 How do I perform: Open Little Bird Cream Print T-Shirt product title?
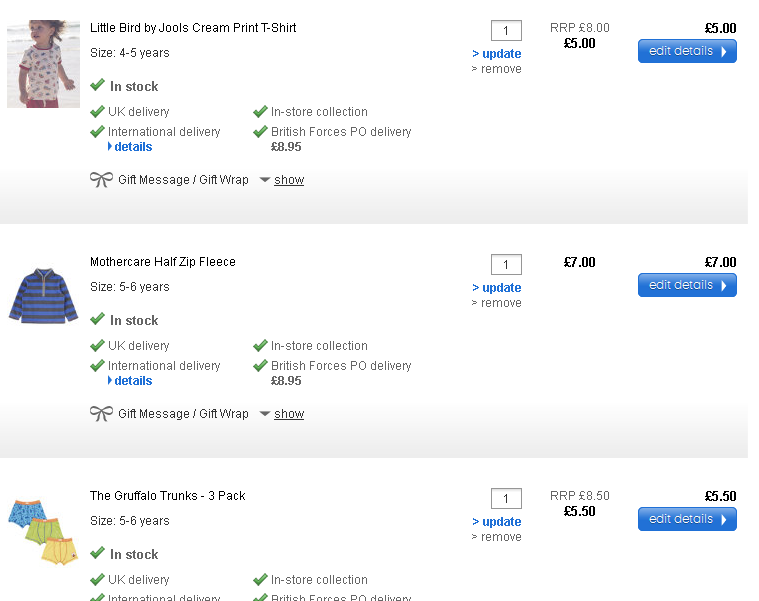(193, 28)
